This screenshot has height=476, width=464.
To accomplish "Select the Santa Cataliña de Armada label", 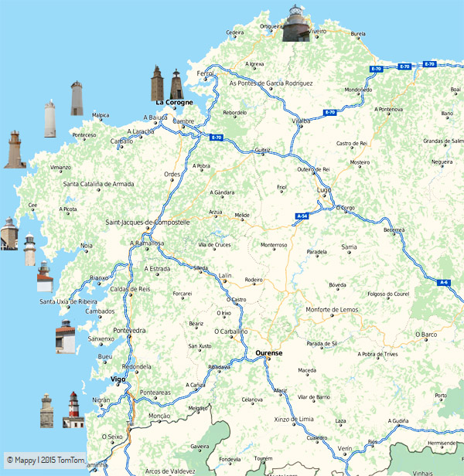I will [98, 184].
